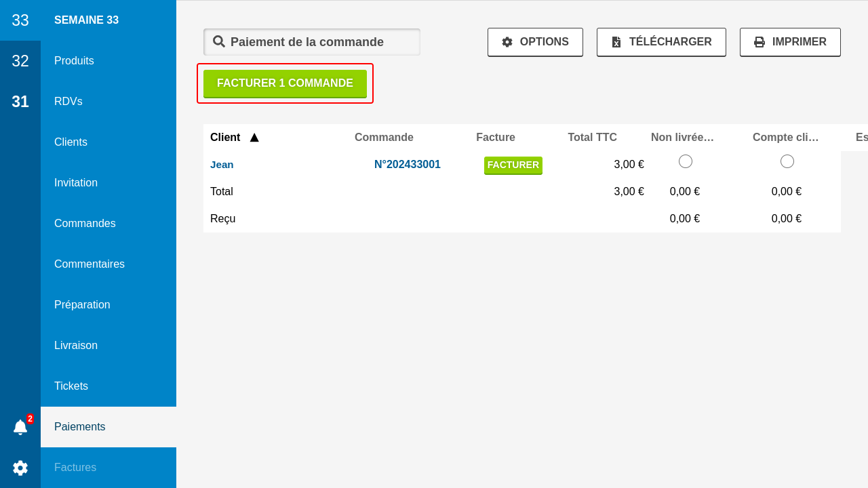Image resolution: width=868 pixels, height=488 pixels.
Task: Open the Produits menu item
Action: click(x=74, y=61)
